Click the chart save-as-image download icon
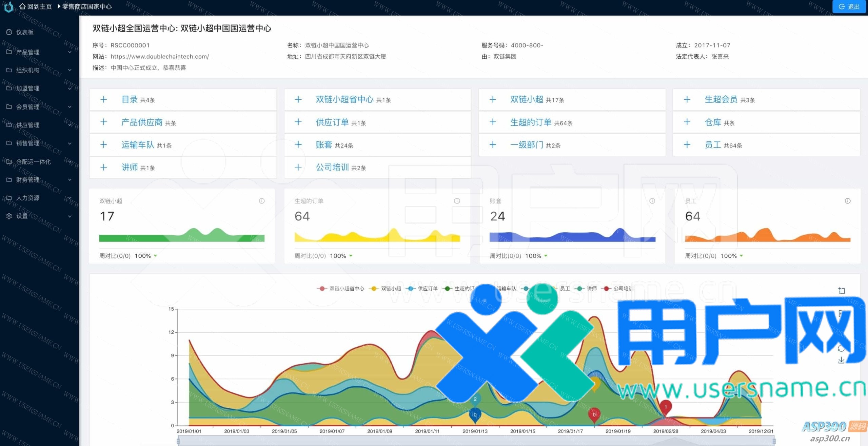 coord(841,361)
